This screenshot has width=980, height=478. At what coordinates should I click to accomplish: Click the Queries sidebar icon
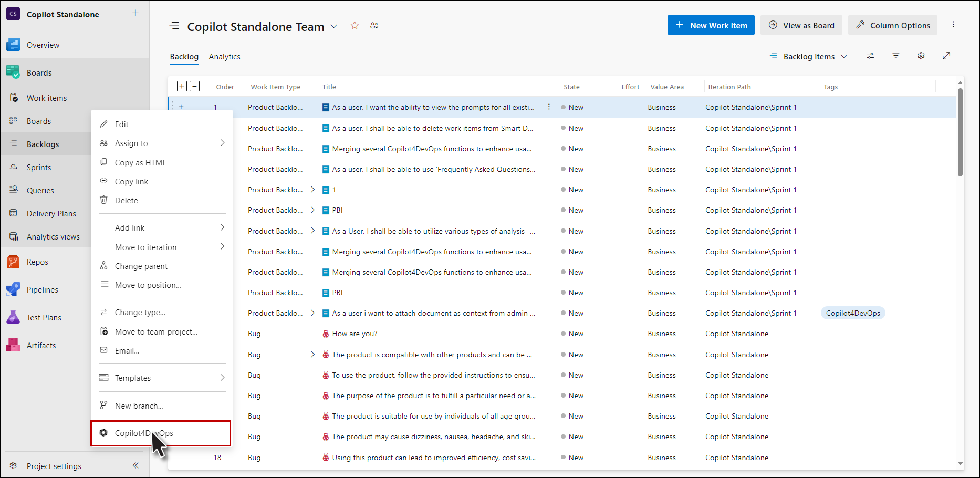(x=14, y=190)
